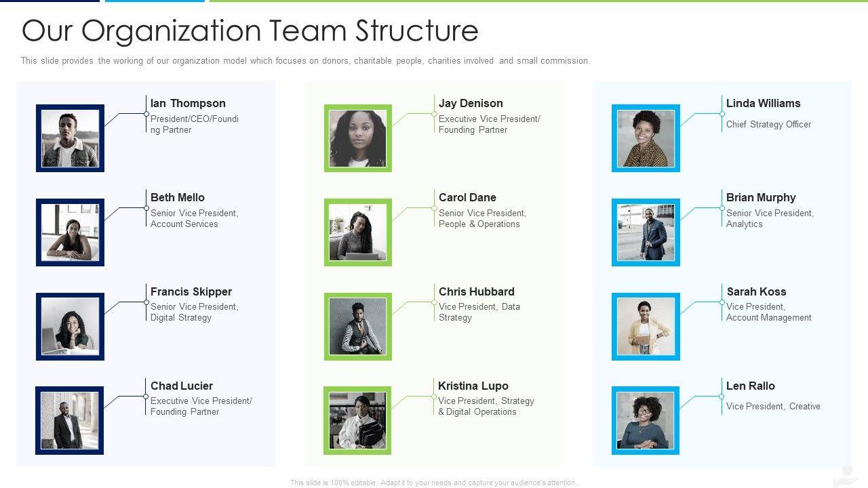Select the name "Kristina Lupo"

(473, 386)
